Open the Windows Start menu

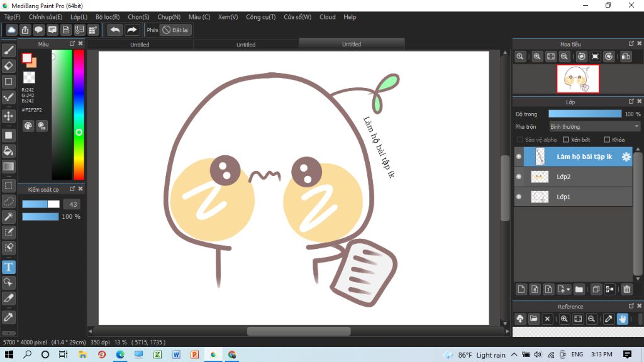click(9, 354)
